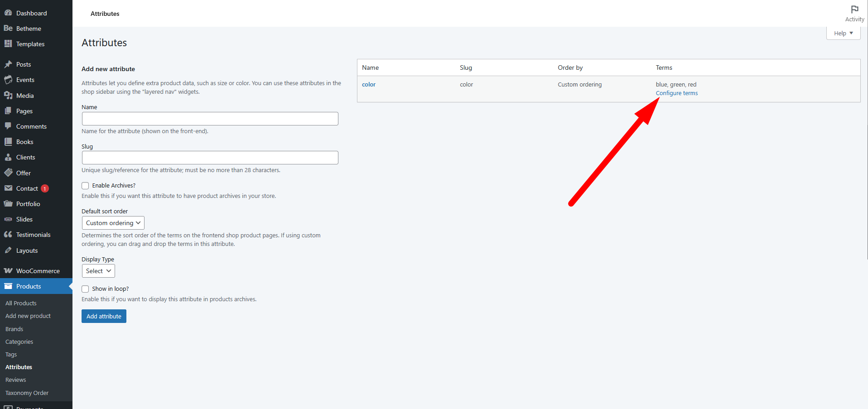Screen dimensions: 868x409
Task: Click the Comments speech bubble icon
Action: coord(8,126)
